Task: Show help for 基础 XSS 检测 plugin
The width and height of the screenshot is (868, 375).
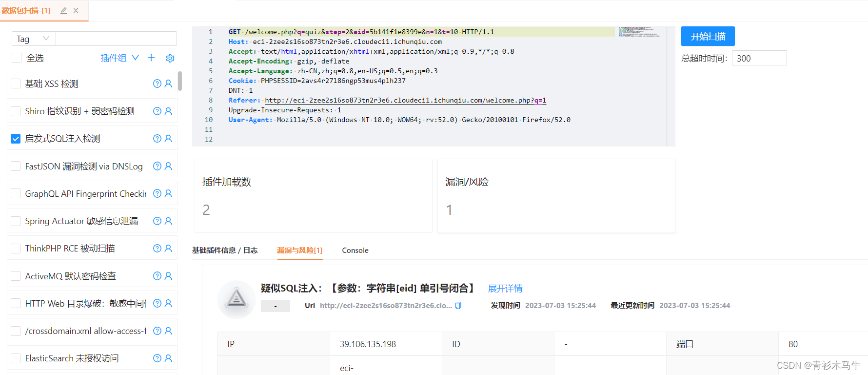Action: (157, 83)
